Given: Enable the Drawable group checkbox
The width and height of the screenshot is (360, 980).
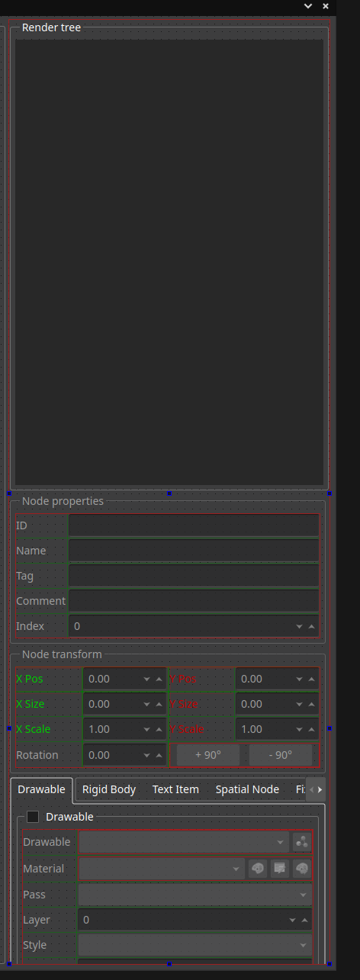Looking at the screenshot, I should point(33,817).
